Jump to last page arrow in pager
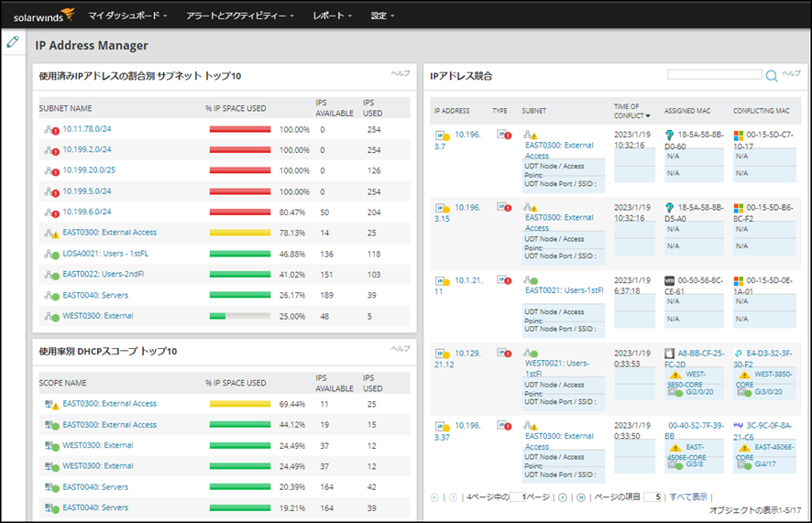The width and height of the screenshot is (812, 523). [x=581, y=497]
